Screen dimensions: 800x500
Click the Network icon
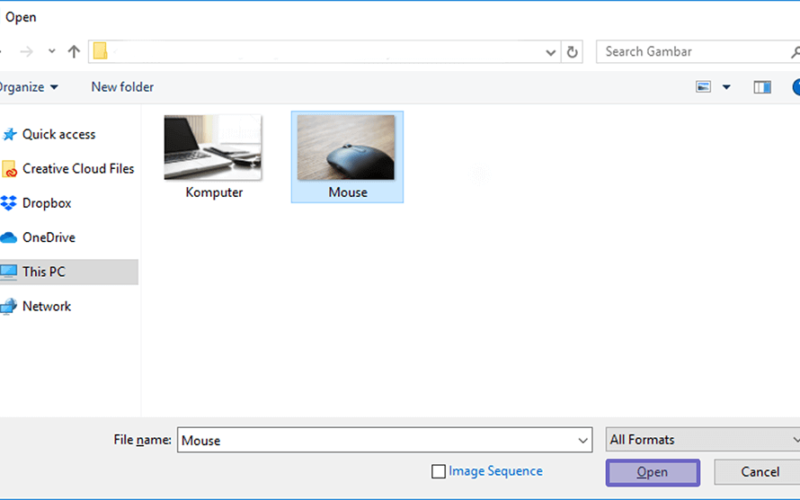[9, 307]
